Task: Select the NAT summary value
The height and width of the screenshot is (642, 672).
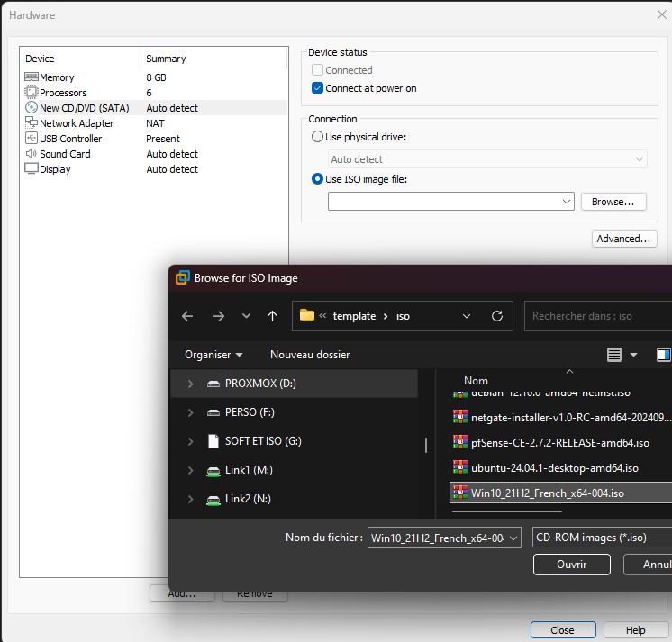Action: [155, 123]
